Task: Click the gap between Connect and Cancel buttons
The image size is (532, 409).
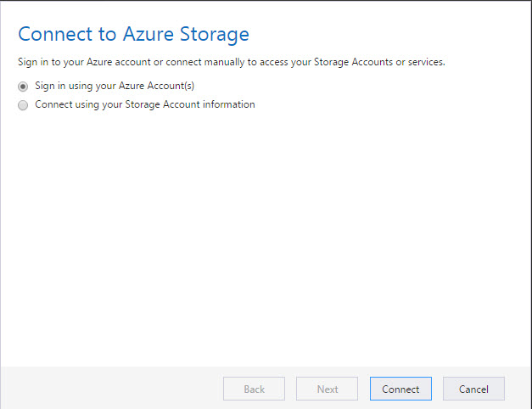Action: 437,389
